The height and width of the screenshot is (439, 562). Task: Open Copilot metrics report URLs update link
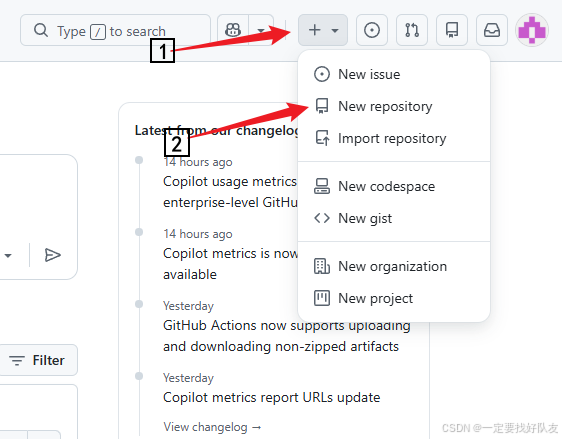(271, 397)
